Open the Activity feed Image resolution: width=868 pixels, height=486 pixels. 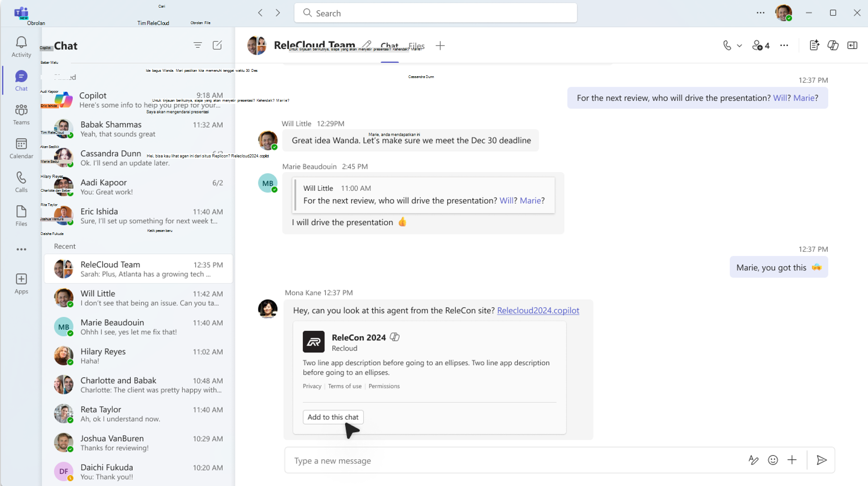coord(21,47)
